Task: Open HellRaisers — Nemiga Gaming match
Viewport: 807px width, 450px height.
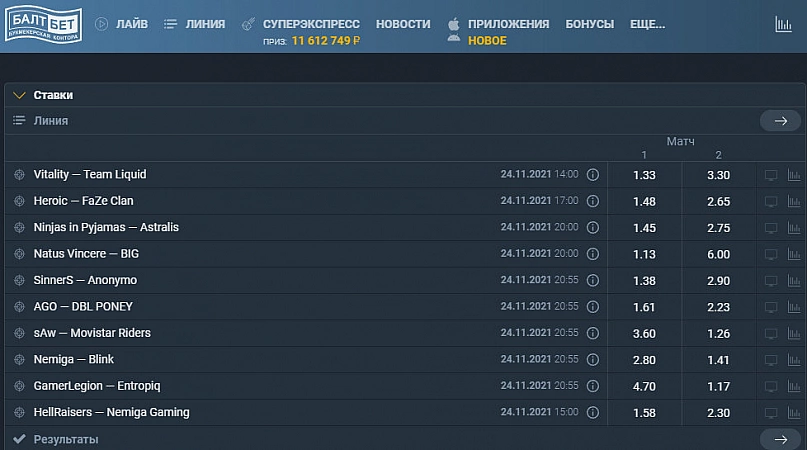Action: (111, 412)
